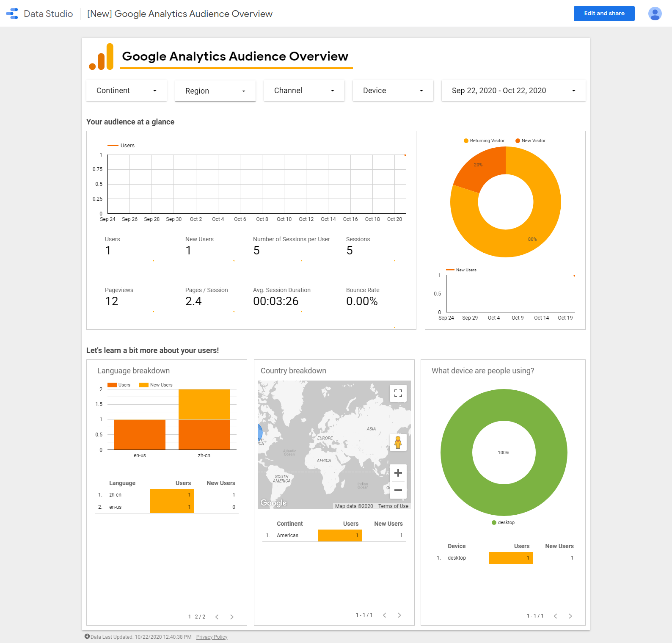Go to next page of Device table
Image resolution: width=672 pixels, height=643 pixels.
(570, 616)
